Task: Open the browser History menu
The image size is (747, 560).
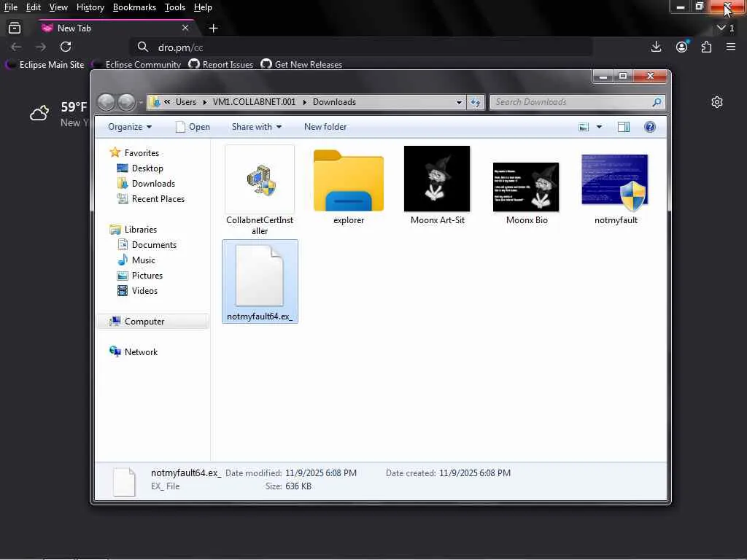Action: pyautogui.click(x=90, y=7)
